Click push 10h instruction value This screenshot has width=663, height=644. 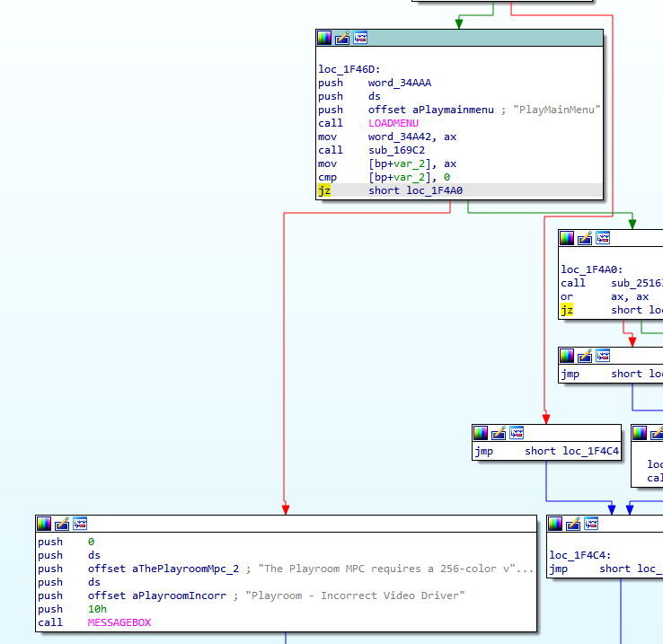tap(97, 609)
